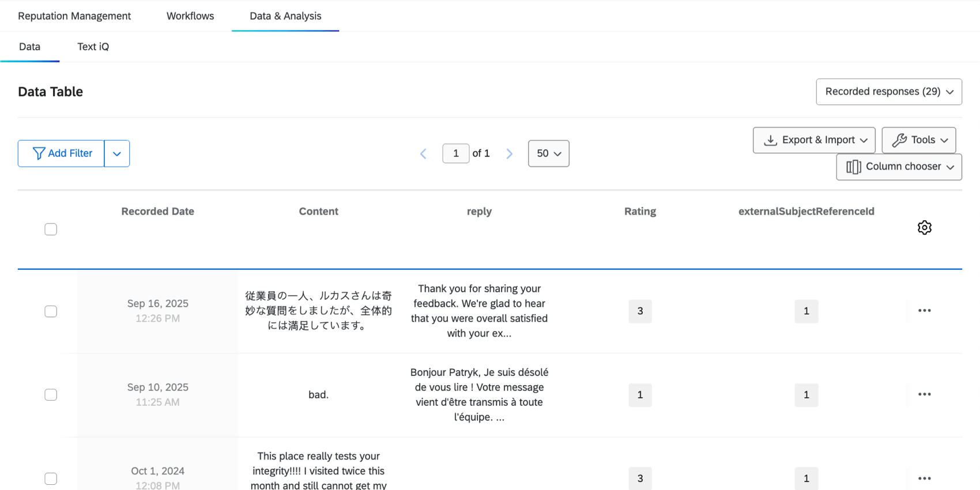The height and width of the screenshot is (490, 980).
Task: Switch to Workflows tab
Action: pyautogui.click(x=190, y=16)
